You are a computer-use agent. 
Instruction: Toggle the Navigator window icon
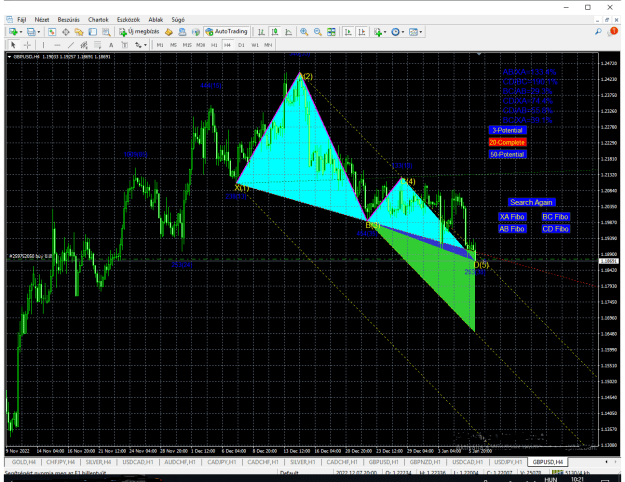click(79, 32)
